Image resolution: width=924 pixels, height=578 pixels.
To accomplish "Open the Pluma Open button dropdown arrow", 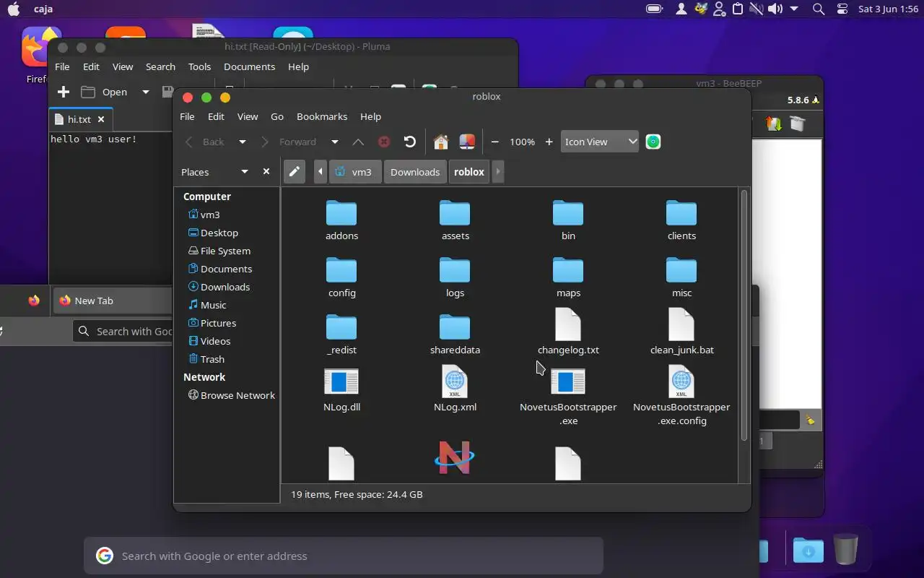I will 145,92.
